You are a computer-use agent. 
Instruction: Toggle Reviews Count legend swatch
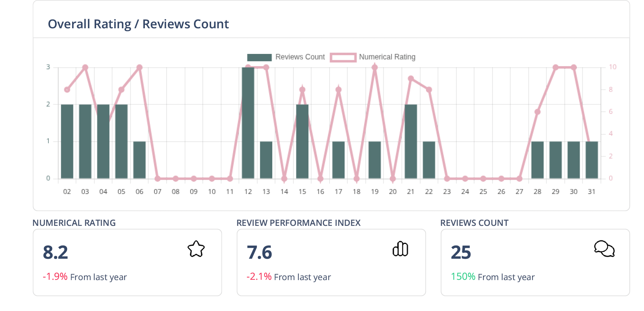[259, 57]
